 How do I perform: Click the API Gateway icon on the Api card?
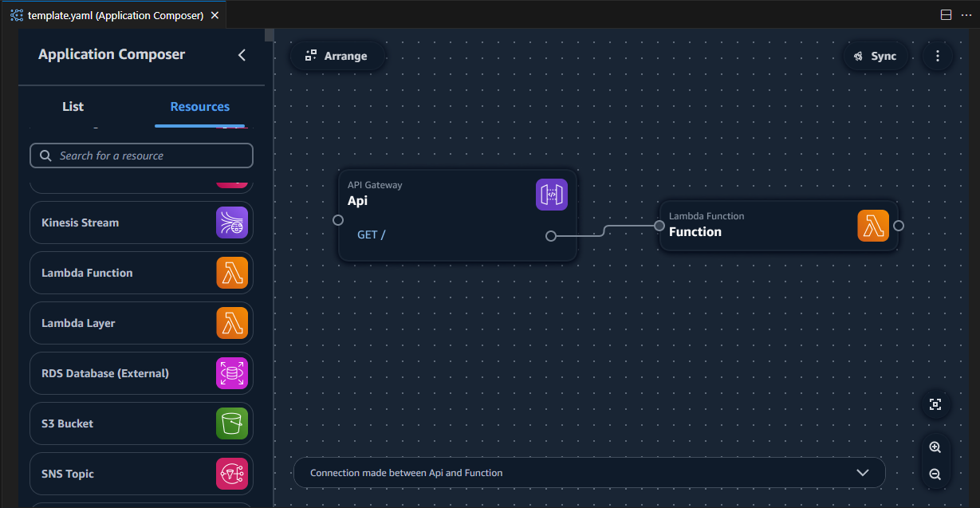pyautogui.click(x=552, y=195)
